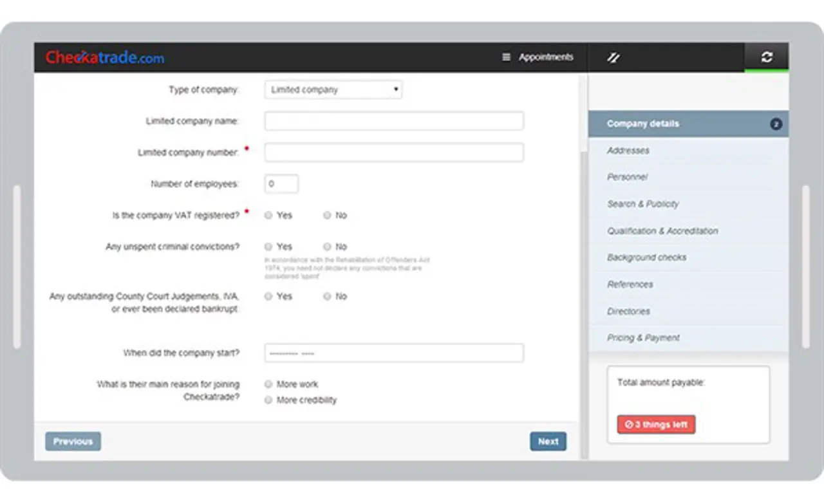Image resolution: width=824 pixels, height=504 pixels.
Task: Click the Checkatrade.com logo
Action: 104,57
